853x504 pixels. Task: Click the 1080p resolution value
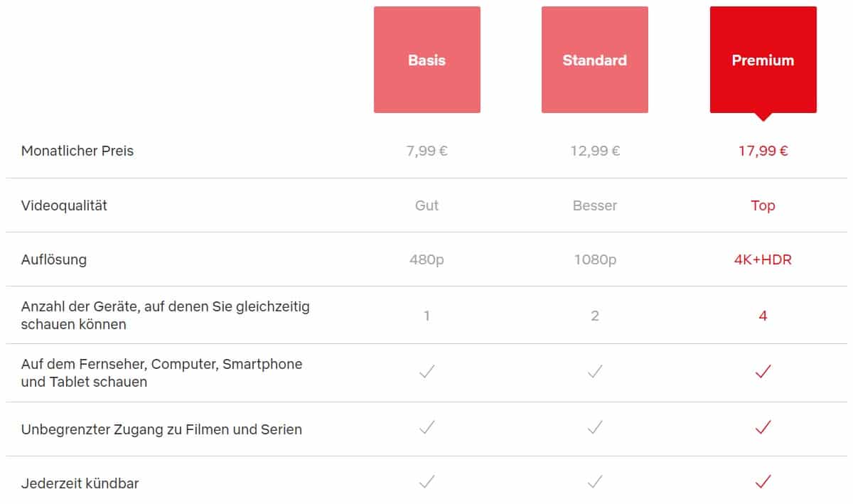[x=595, y=259]
